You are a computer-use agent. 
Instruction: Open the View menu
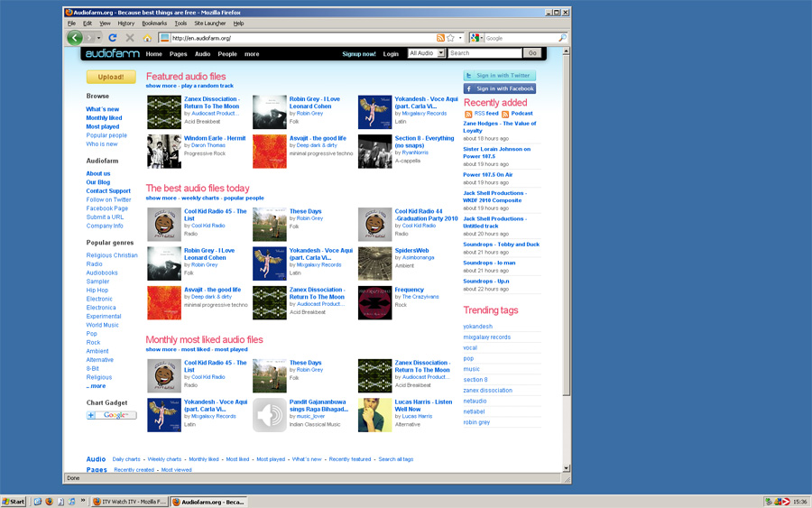coord(106,23)
